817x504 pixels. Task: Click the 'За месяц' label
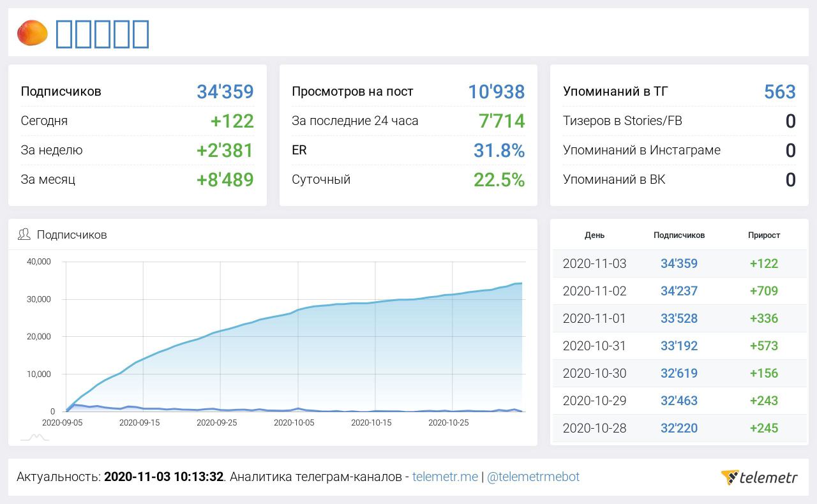coord(48,179)
